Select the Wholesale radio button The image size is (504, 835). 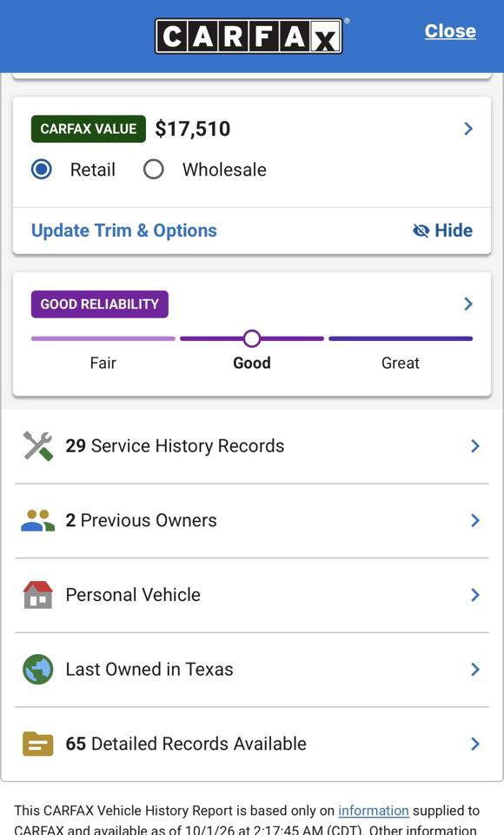click(153, 170)
